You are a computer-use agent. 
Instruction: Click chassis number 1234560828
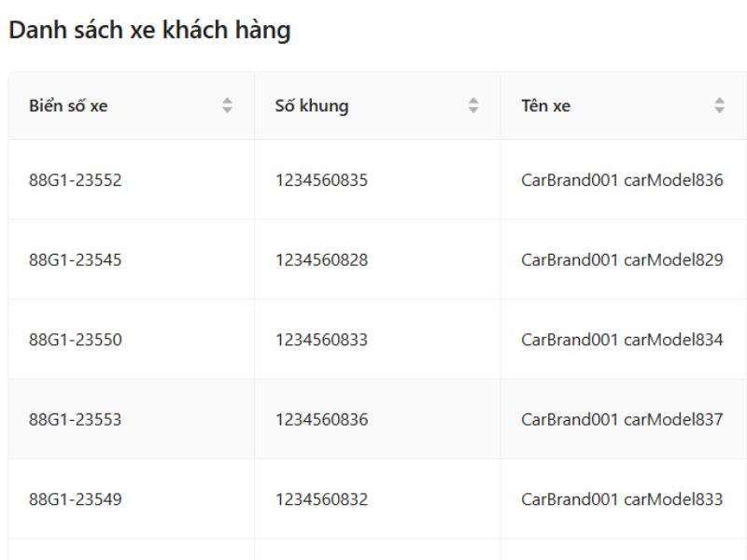pyautogui.click(x=321, y=259)
